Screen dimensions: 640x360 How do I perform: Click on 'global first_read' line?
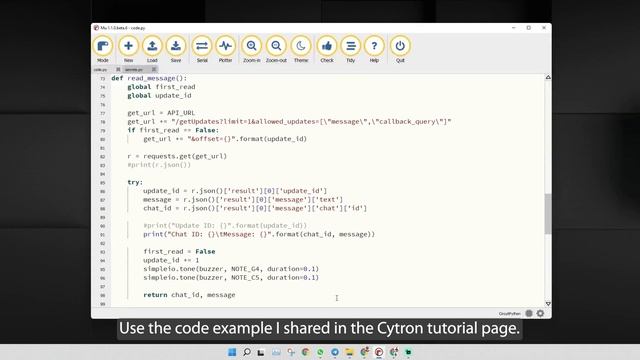[x=161, y=87]
